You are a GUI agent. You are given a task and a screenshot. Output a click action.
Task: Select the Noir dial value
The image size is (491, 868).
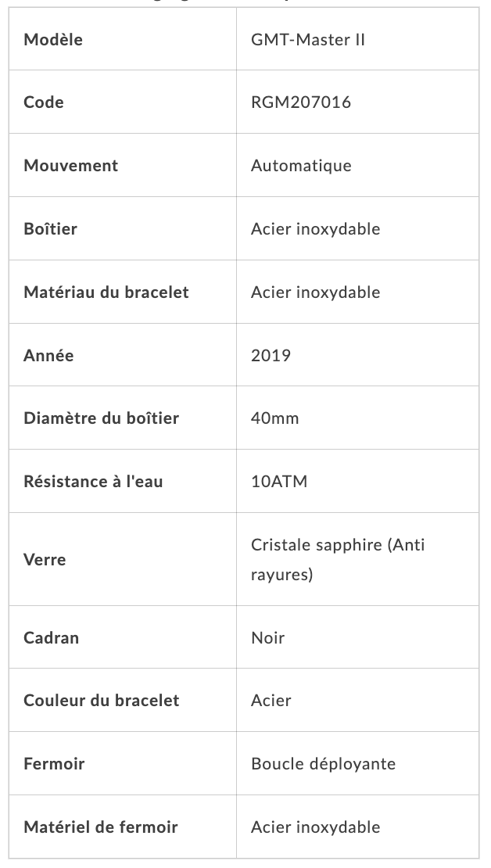[x=268, y=638]
